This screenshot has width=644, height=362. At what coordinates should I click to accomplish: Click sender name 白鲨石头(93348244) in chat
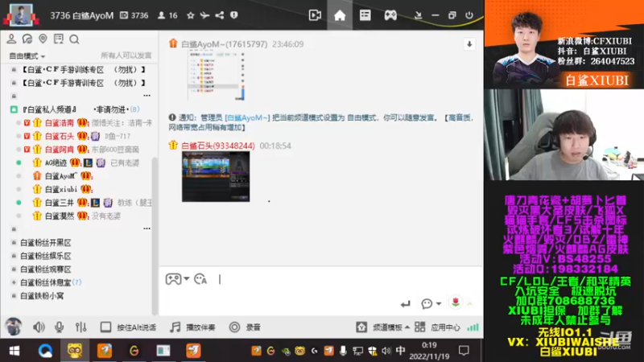(x=218, y=146)
